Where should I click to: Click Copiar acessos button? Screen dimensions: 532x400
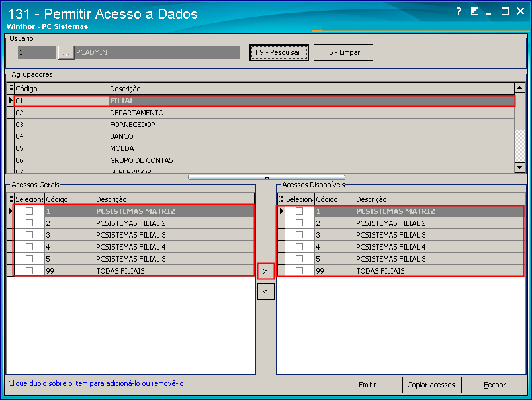(431, 385)
